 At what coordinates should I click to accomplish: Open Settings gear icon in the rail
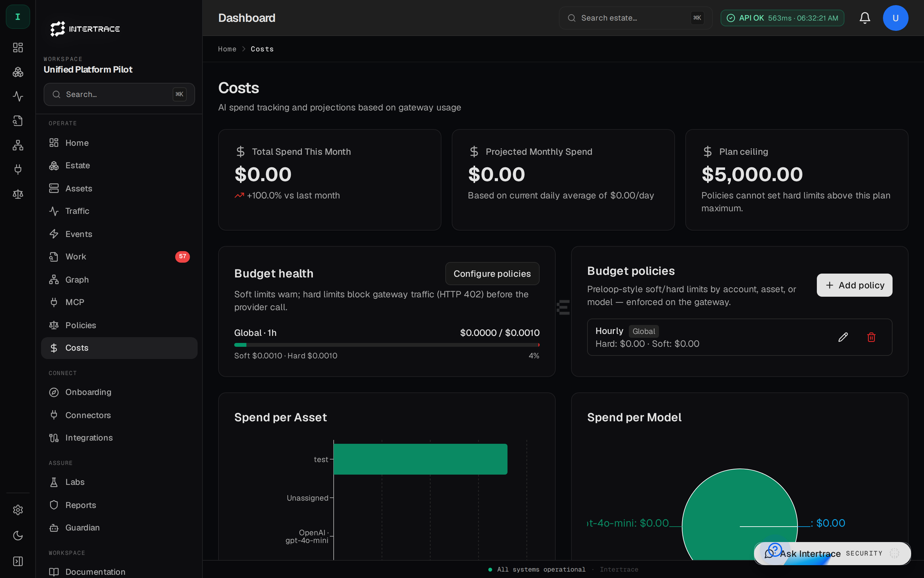point(18,510)
